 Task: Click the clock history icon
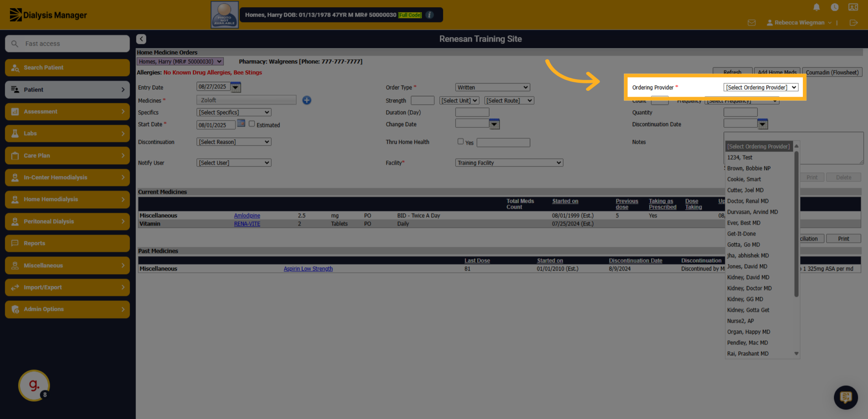pyautogui.click(x=835, y=7)
